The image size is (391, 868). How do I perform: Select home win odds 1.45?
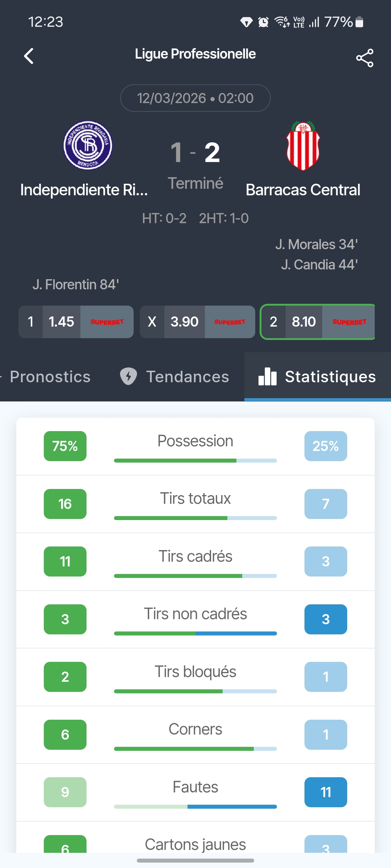click(x=76, y=322)
